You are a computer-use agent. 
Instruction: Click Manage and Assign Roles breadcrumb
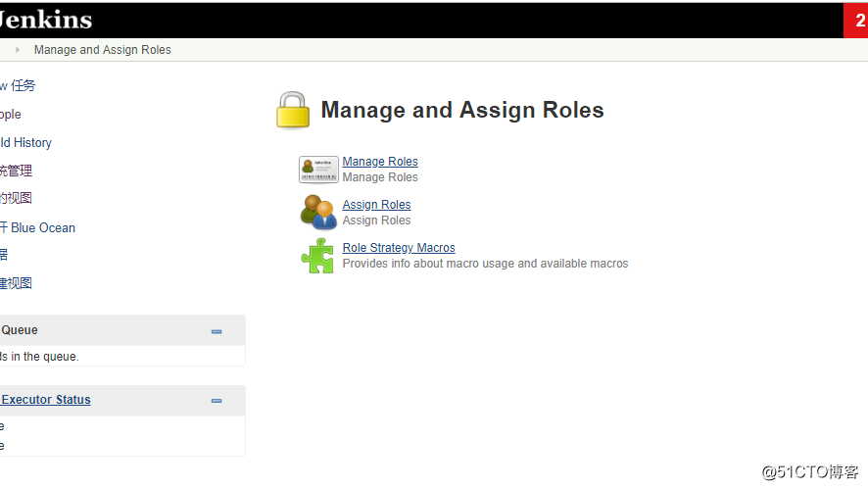pos(103,50)
